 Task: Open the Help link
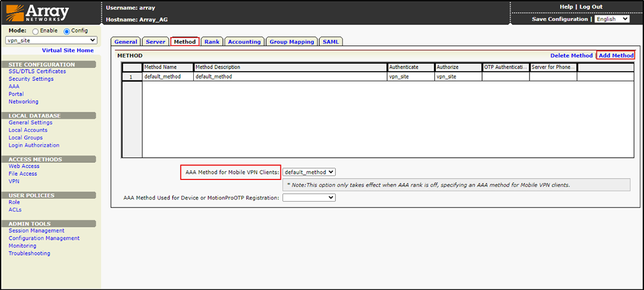point(566,7)
